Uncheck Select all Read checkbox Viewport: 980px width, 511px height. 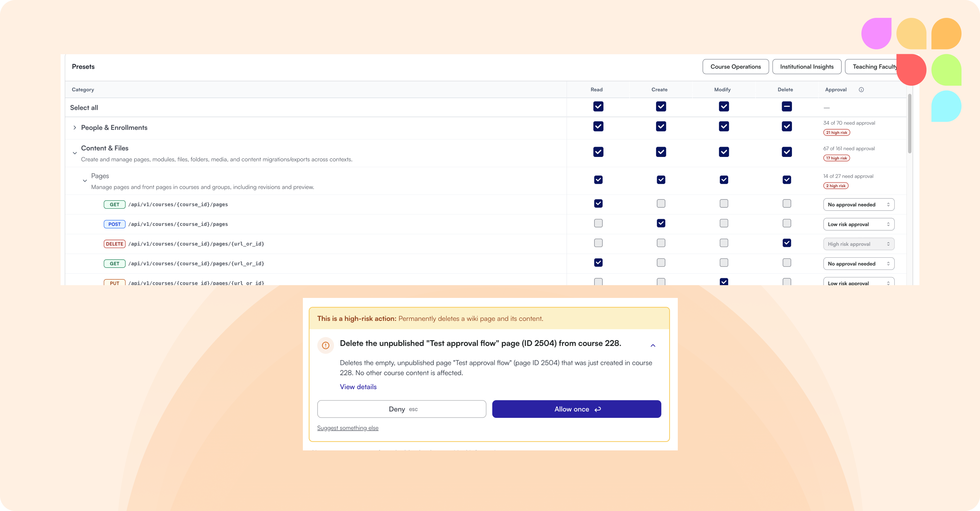tap(598, 107)
